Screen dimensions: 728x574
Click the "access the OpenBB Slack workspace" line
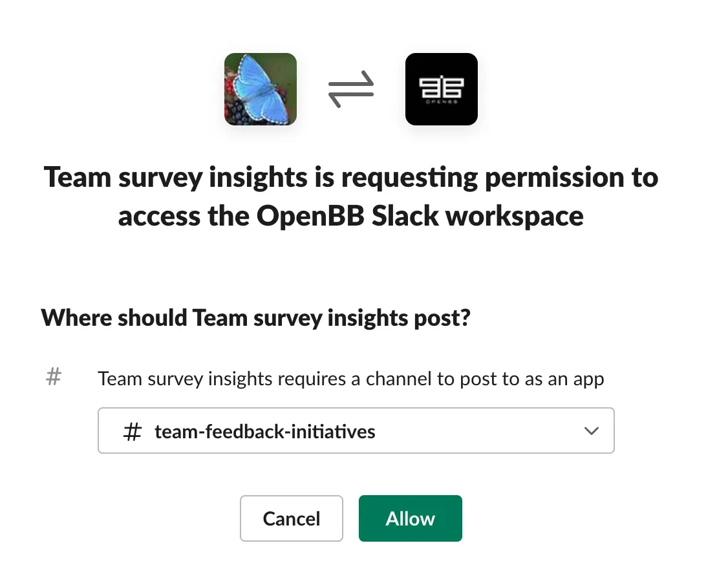[350, 215]
